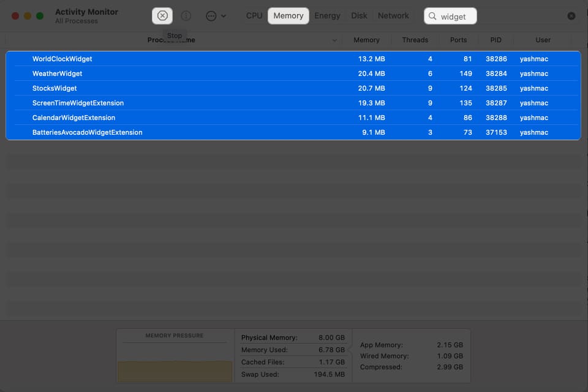Select the WeatherWidget process
The height and width of the screenshot is (392, 588).
tap(293, 73)
